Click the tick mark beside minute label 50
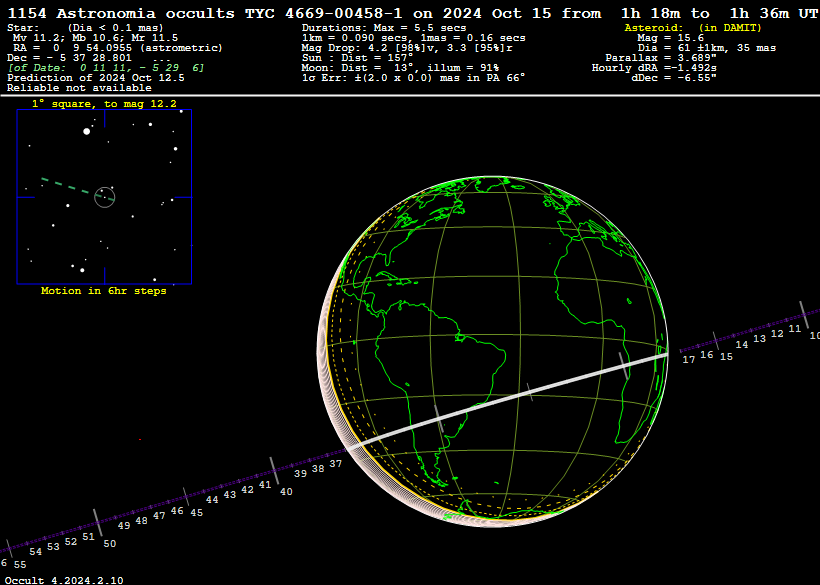 point(98,523)
